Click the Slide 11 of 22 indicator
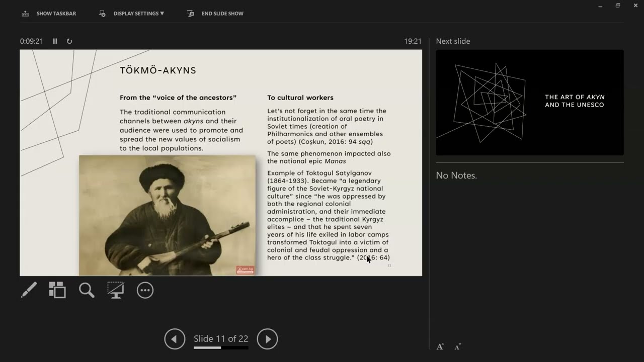The height and width of the screenshot is (362, 644). tap(221, 338)
